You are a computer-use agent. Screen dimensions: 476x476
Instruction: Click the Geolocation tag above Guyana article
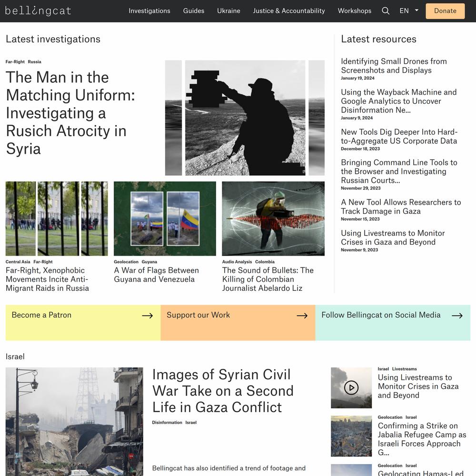126,262
